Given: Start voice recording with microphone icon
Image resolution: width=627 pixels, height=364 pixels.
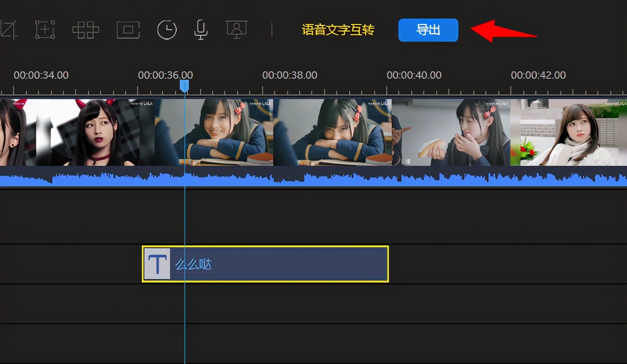Looking at the screenshot, I should pyautogui.click(x=201, y=30).
